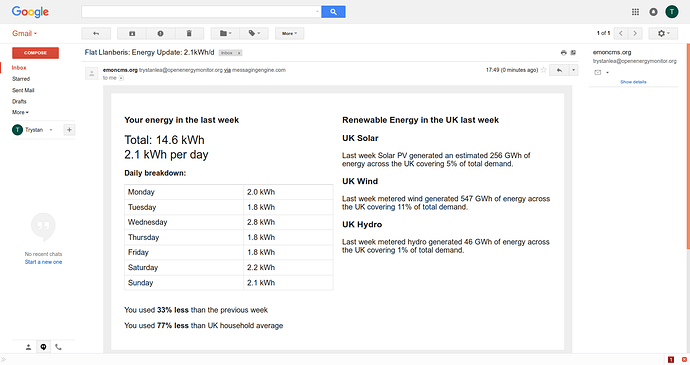
Task: Show recipient details arrow next to 'to me'
Action: click(x=121, y=78)
